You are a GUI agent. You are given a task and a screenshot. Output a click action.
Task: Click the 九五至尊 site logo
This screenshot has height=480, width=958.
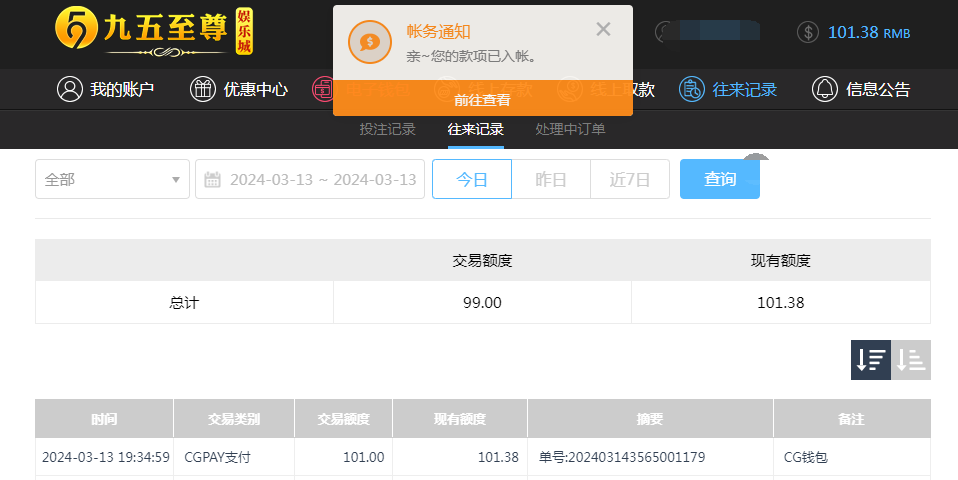coord(154,32)
